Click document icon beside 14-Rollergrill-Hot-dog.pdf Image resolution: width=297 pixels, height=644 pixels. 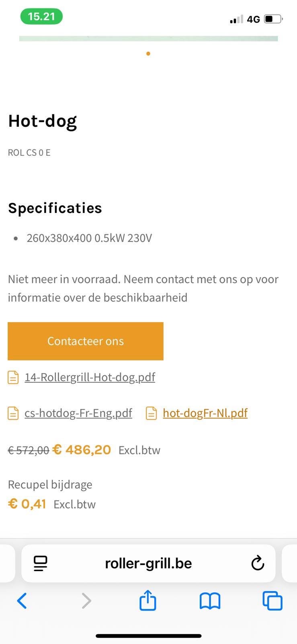[x=13, y=378]
